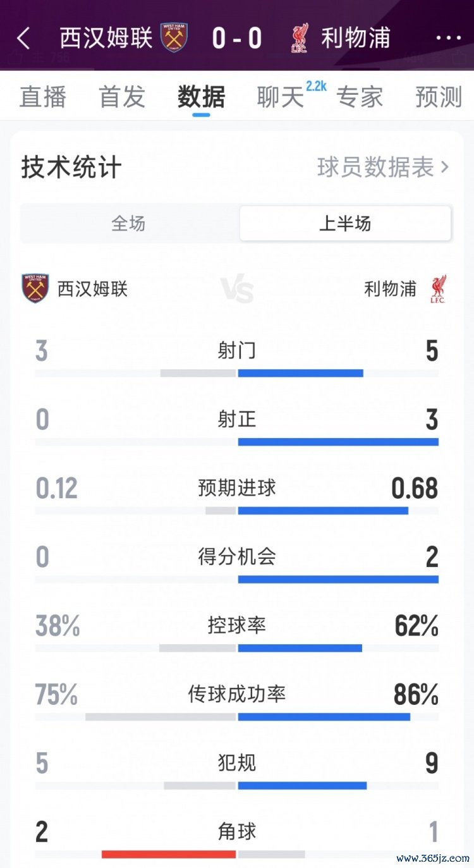Expand 球员数据表 with the chevron arrow

coord(445,168)
